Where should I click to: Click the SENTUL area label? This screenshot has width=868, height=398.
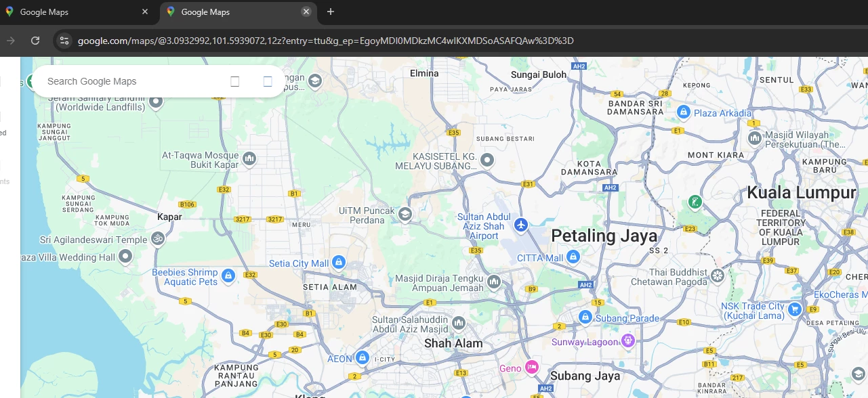[777, 79]
